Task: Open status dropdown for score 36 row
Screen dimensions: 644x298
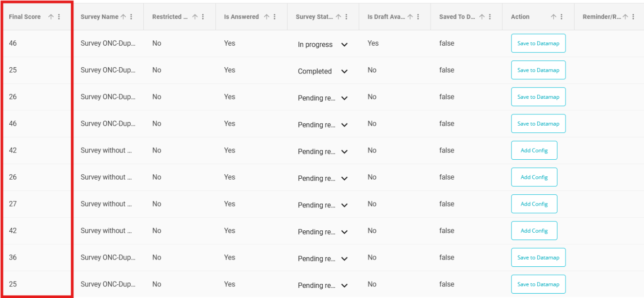Action: [344, 259]
